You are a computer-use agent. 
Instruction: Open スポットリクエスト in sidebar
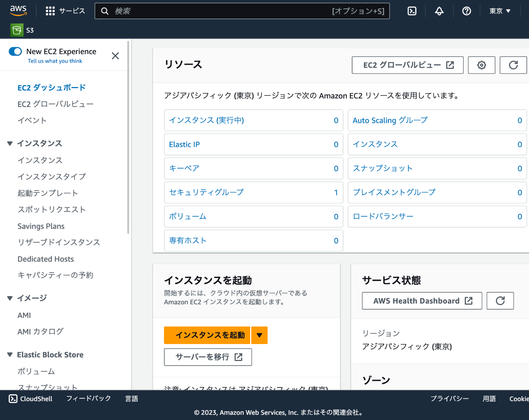(52, 209)
